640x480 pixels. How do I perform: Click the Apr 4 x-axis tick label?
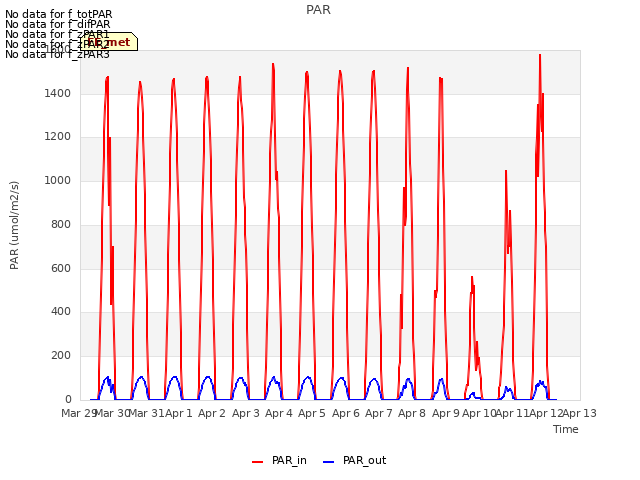pyautogui.click(x=279, y=413)
